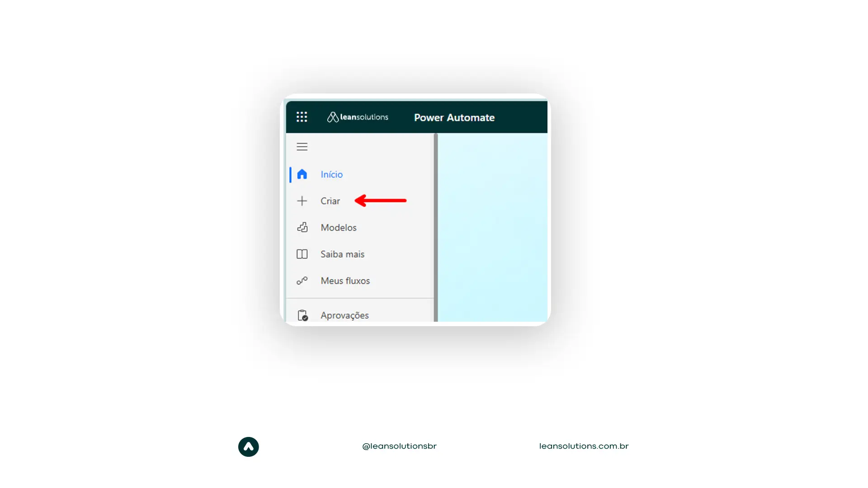This screenshot has height=488, width=868.
Task: Click the plus icon beside Criar
Action: (302, 201)
